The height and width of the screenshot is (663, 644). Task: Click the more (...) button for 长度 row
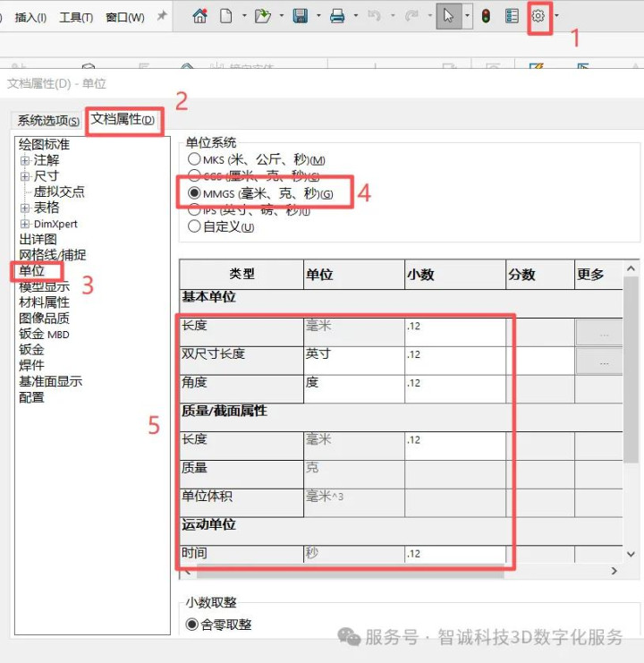click(x=599, y=333)
